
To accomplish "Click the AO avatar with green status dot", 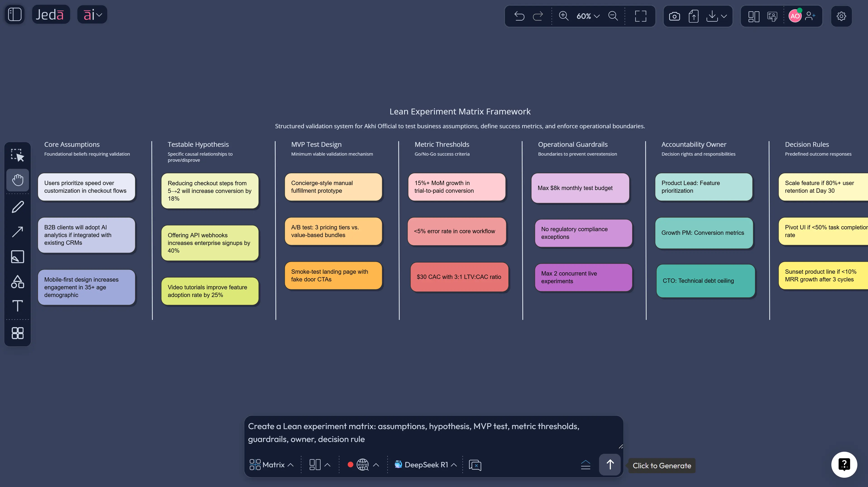I will (x=794, y=16).
